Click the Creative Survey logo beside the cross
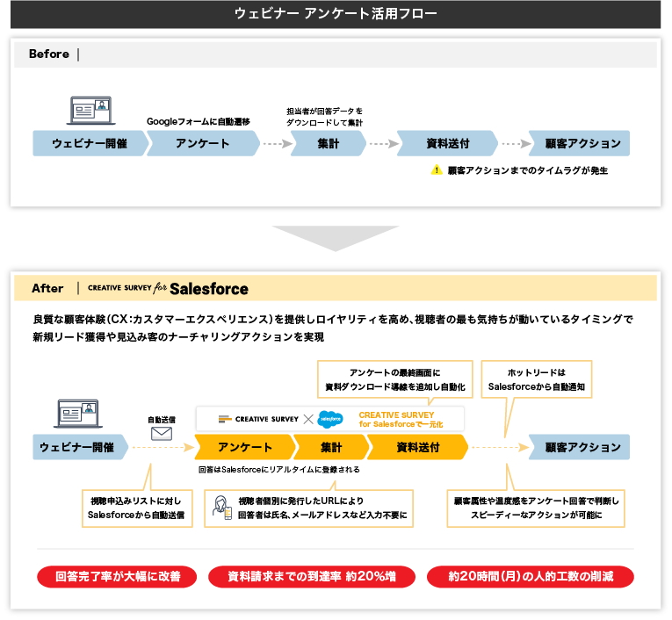This screenshot has width=672, height=620. click(x=258, y=419)
